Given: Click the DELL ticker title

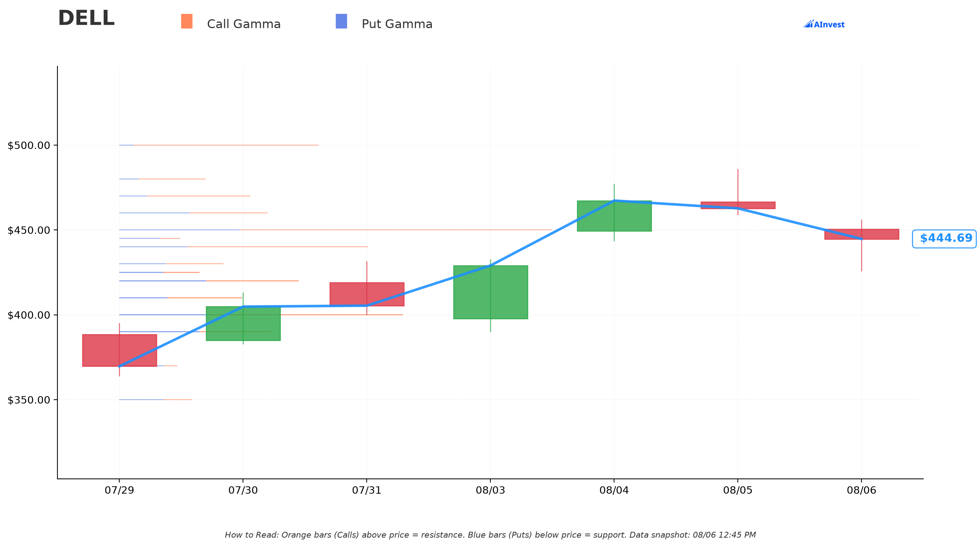Looking at the screenshot, I should [x=87, y=18].
